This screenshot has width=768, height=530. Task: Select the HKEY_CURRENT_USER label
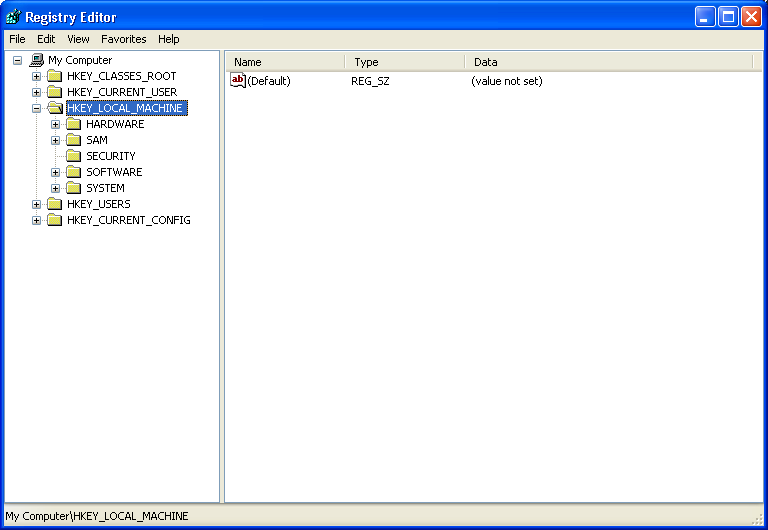[122, 92]
